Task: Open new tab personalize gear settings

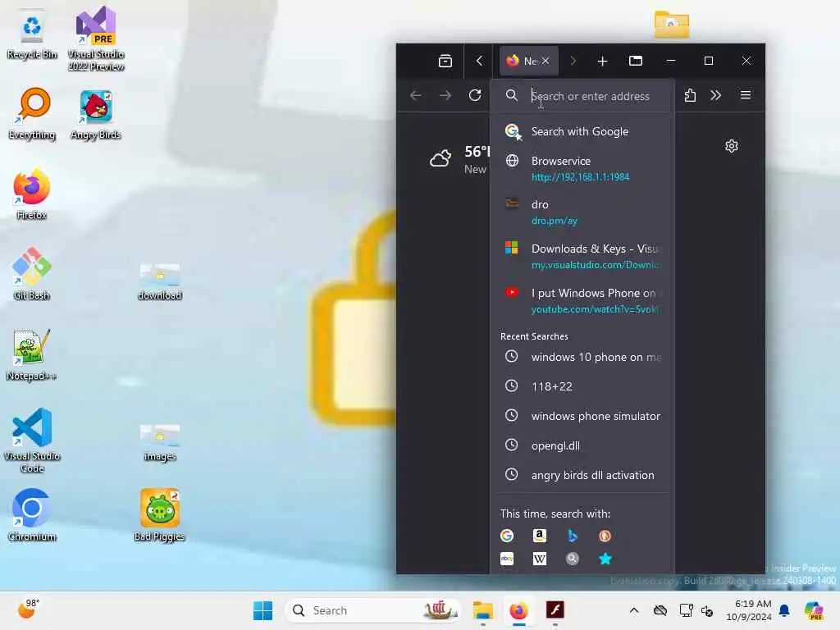Action: click(x=731, y=146)
